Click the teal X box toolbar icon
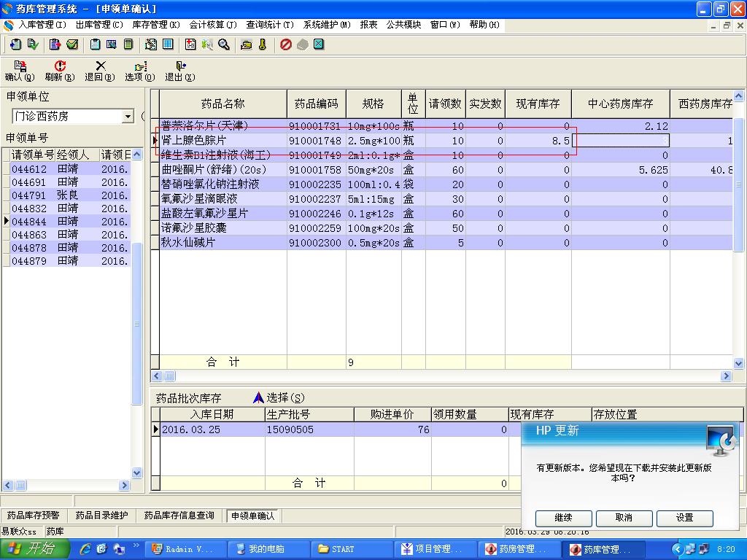The height and width of the screenshot is (560, 747). coord(319,44)
